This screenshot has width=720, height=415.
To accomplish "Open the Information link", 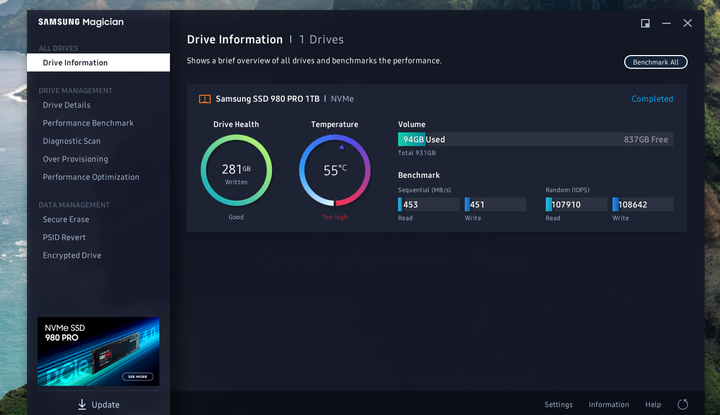I will [609, 404].
